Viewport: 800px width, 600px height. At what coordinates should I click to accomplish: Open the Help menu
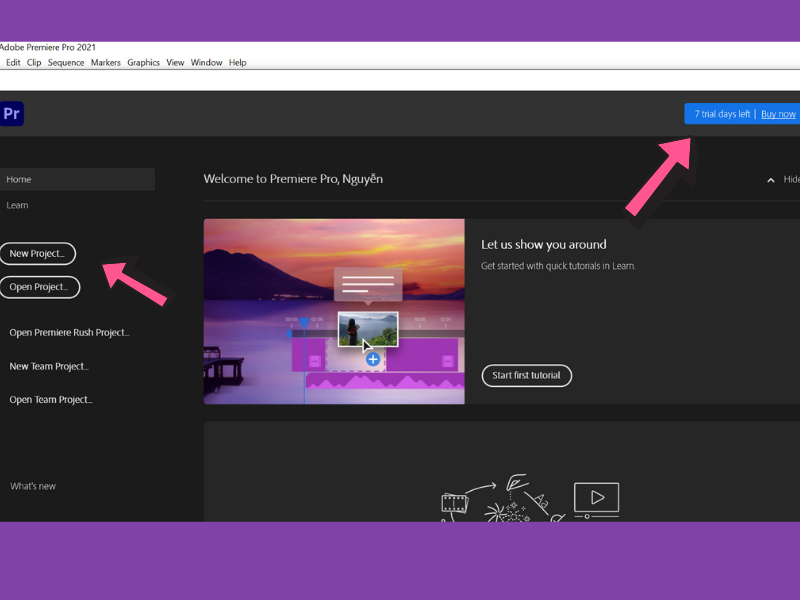[237, 62]
